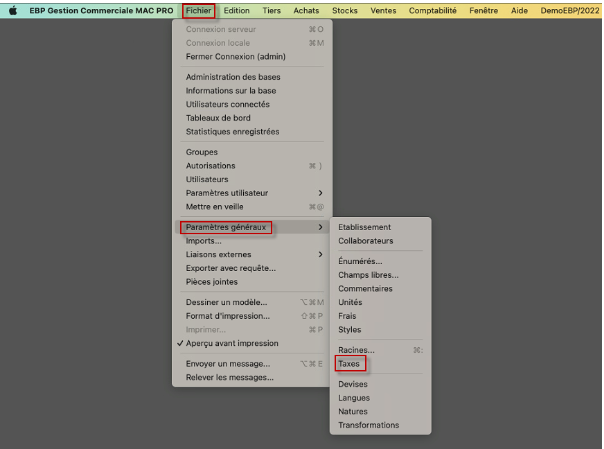This screenshot has height=449, width=604.
Task: Select Imports...
Action: tap(252, 241)
